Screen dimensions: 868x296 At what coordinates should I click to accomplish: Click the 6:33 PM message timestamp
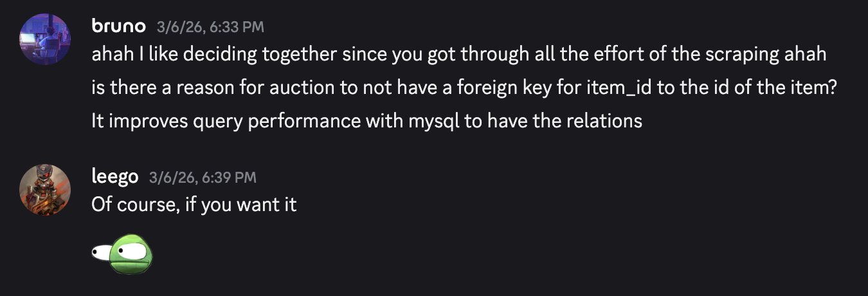[x=210, y=27]
